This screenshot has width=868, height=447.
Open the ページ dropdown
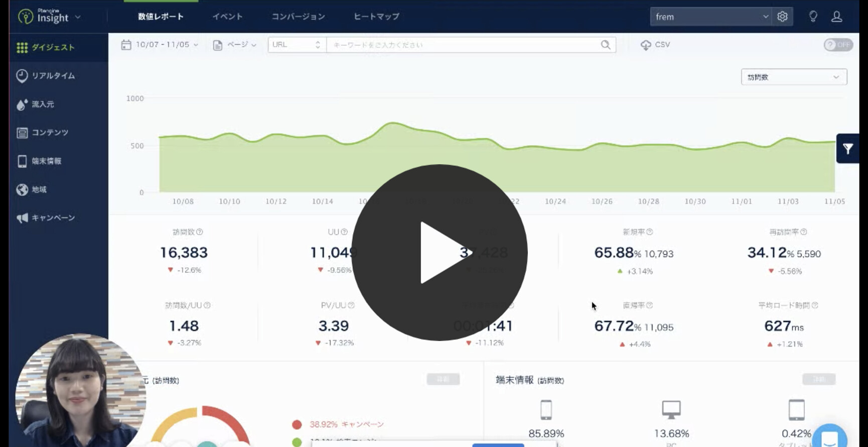(x=235, y=45)
